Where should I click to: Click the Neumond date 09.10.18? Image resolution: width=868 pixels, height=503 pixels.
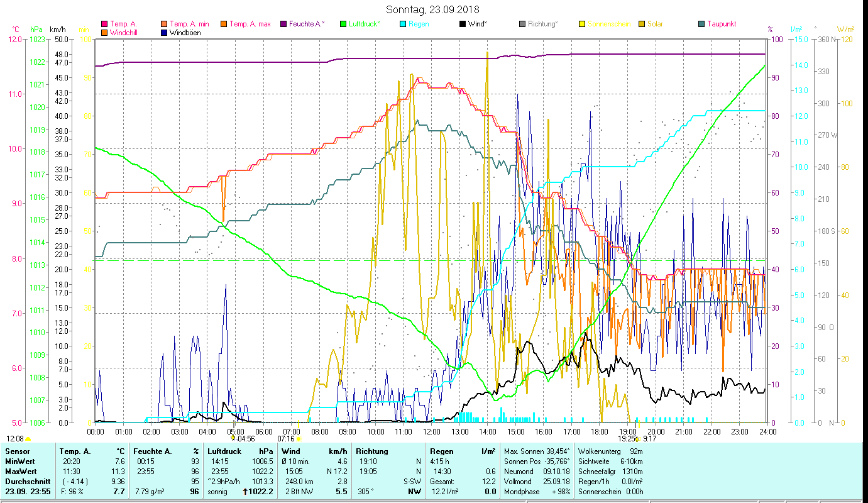click(556, 472)
